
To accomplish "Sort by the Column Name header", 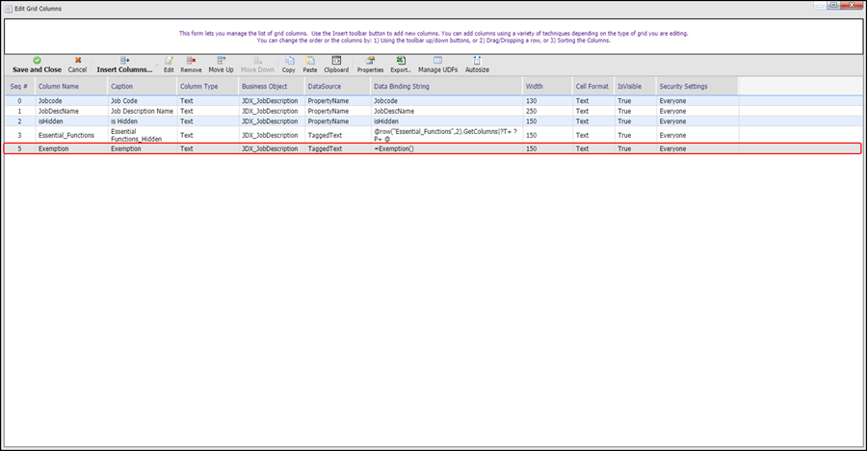I will tap(70, 87).
